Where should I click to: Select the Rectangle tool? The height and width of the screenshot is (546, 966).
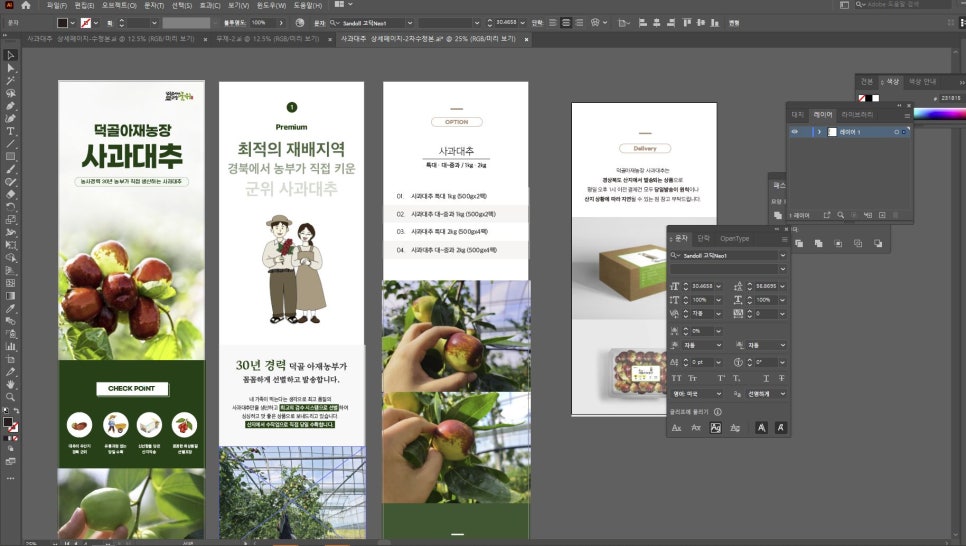pos(10,157)
